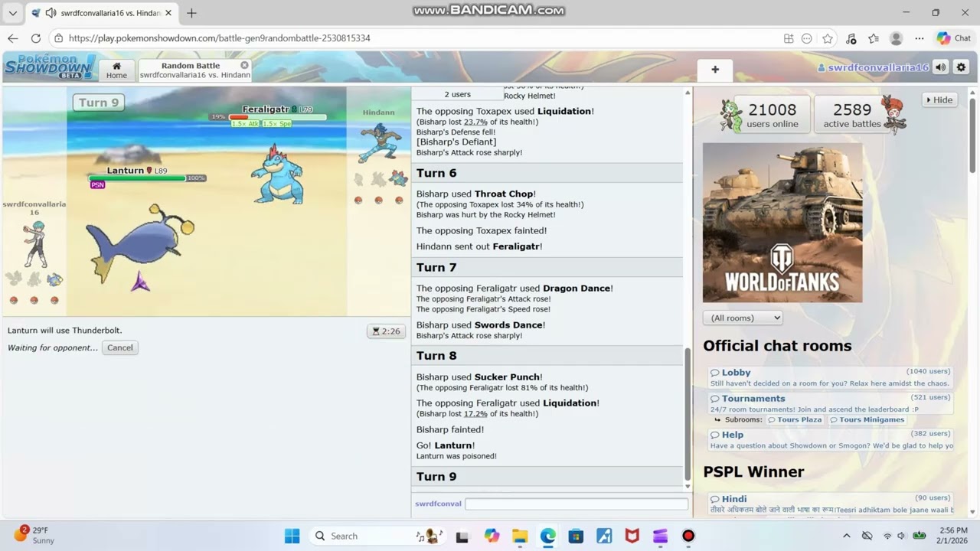
Task: Click the 2589 active battles counter
Action: (852, 115)
